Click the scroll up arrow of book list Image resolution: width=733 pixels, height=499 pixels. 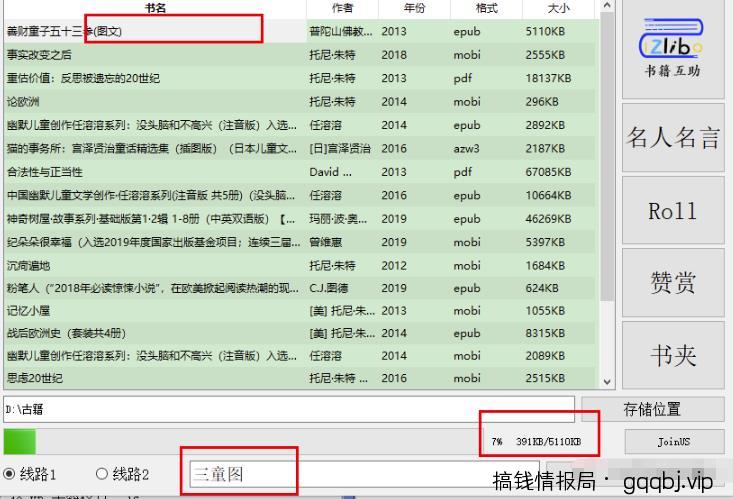(607, 6)
